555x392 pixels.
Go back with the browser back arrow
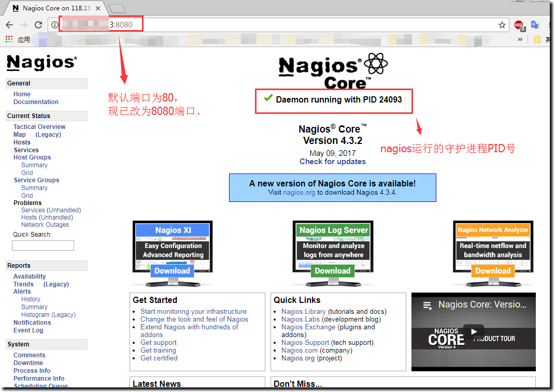9,25
